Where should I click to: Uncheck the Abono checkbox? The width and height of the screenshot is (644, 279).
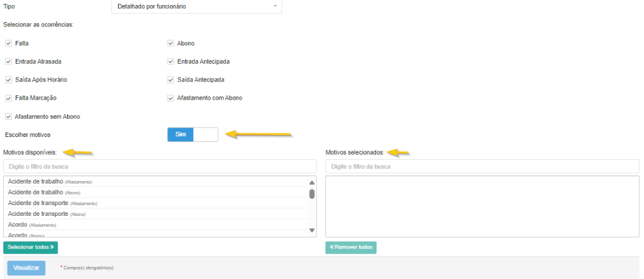(x=171, y=44)
